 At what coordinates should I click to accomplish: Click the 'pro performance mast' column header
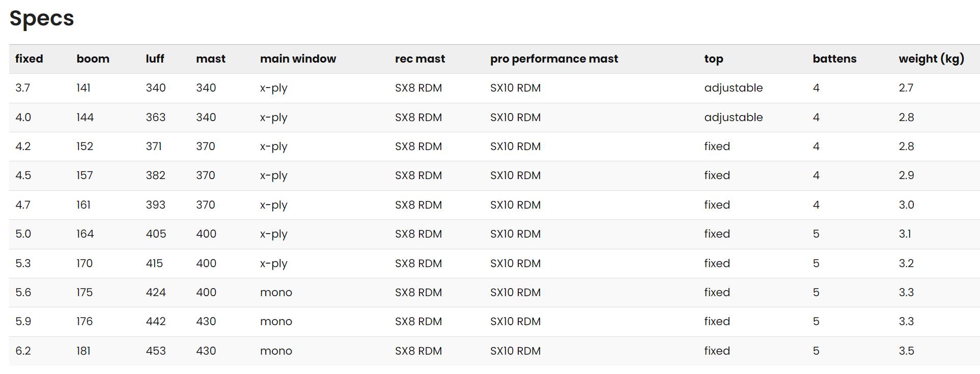coord(554,59)
